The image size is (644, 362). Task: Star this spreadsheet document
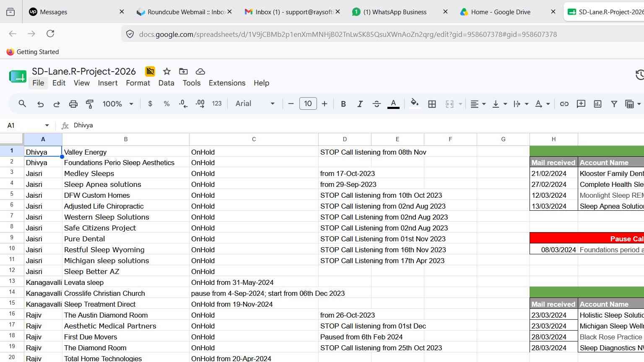point(167,71)
